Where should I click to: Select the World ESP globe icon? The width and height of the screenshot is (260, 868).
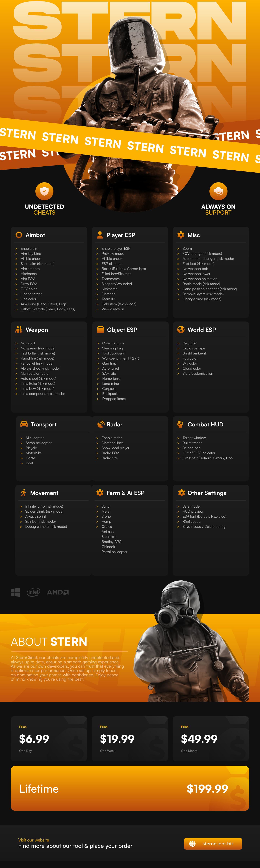point(181,330)
